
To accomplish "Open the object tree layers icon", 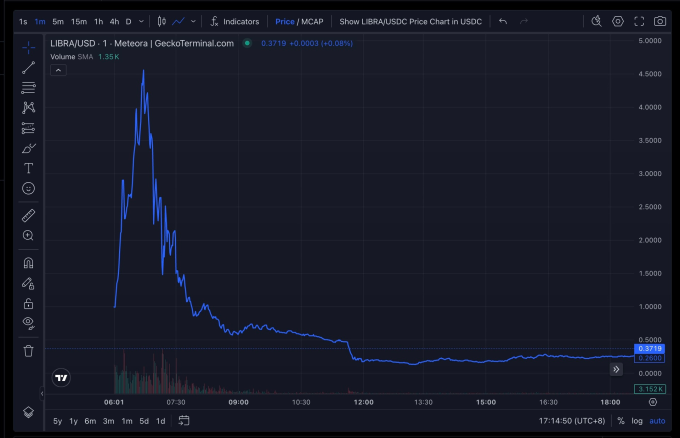I will (29, 412).
